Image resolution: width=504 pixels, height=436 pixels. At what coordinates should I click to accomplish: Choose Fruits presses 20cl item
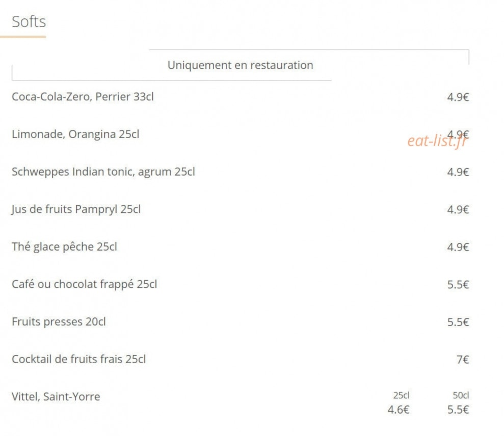pos(59,321)
